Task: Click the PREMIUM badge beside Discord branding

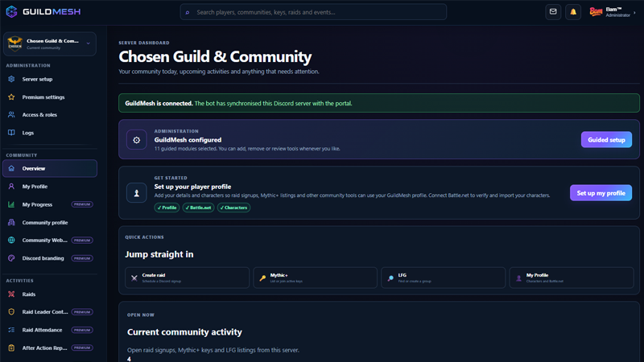Action: tap(82, 258)
